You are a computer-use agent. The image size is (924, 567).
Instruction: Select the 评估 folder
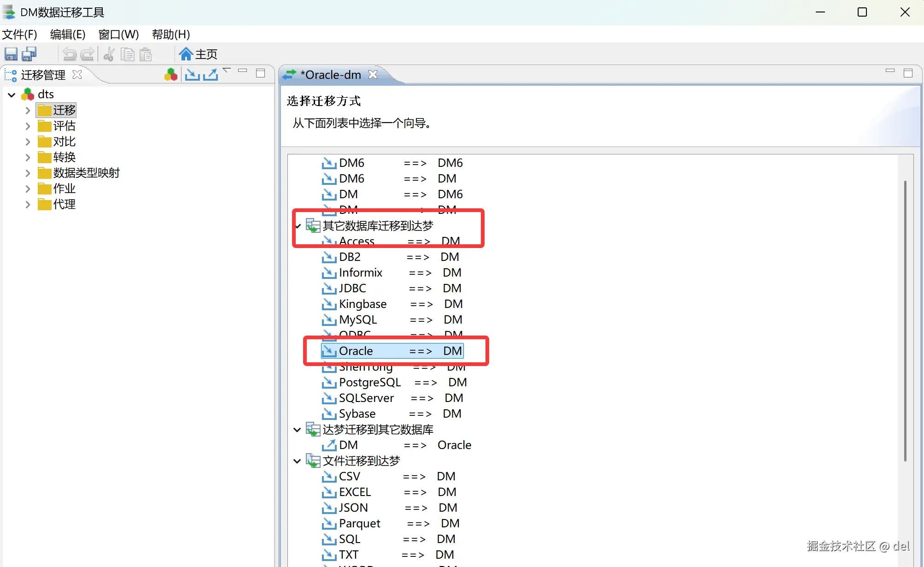tap(57, 126)
